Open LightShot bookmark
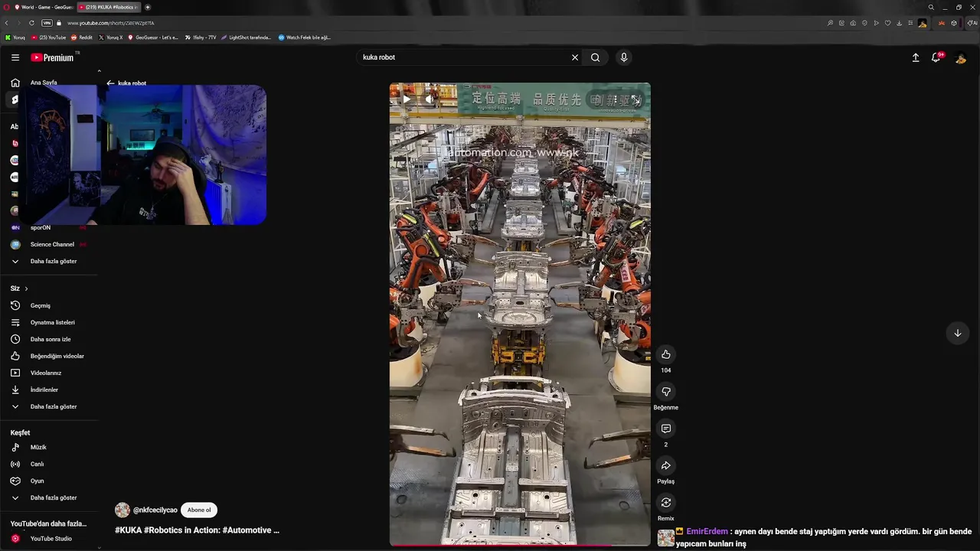Image resolution: width=980 pixels, height=551 pixels. pyautogui.click(x=246, y=37)
